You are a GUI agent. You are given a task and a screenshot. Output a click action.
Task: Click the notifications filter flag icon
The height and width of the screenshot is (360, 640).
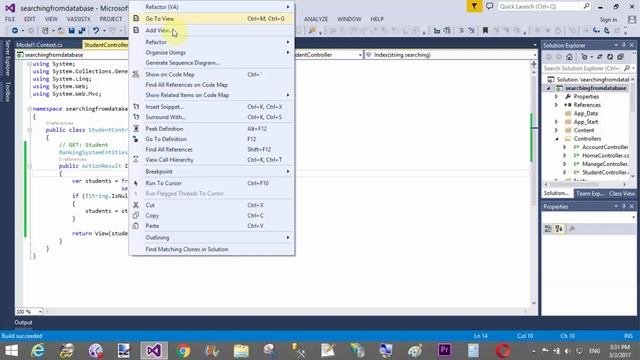tap(474, 7)
